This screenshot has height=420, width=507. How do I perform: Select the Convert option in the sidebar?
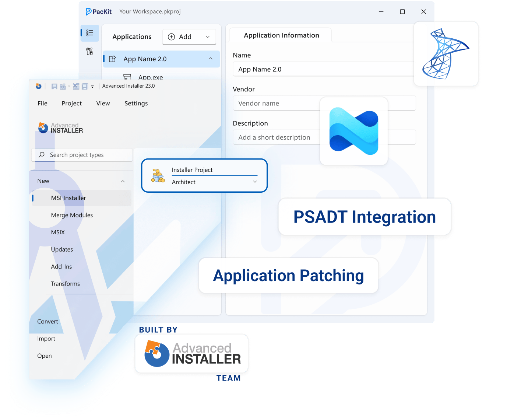[47, 321]
